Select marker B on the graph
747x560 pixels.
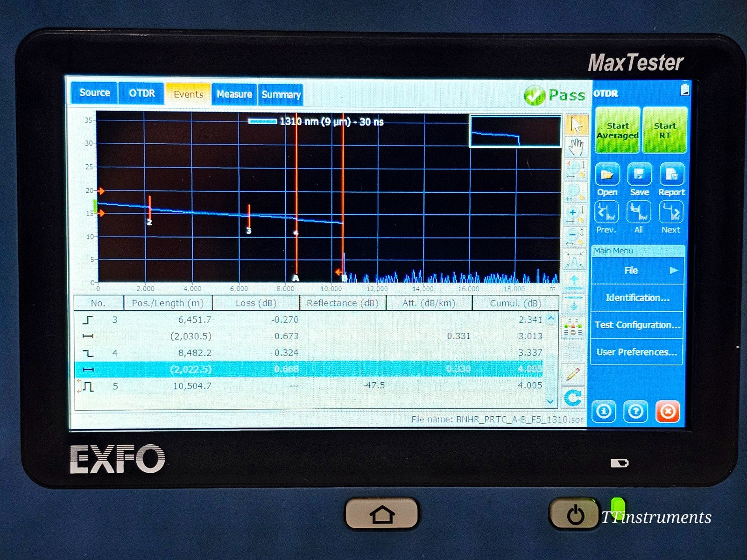(x=345, y=279)
